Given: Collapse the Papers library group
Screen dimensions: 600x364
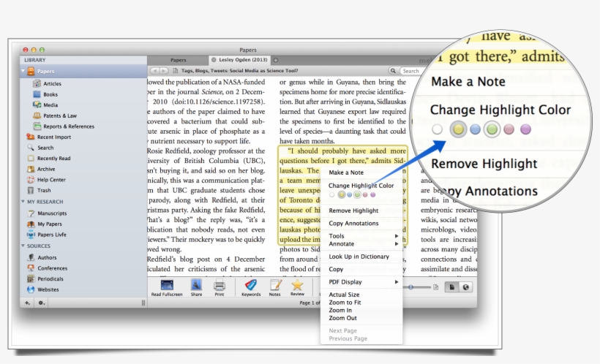Looking at the screenshot, I should tap(23, 71).
